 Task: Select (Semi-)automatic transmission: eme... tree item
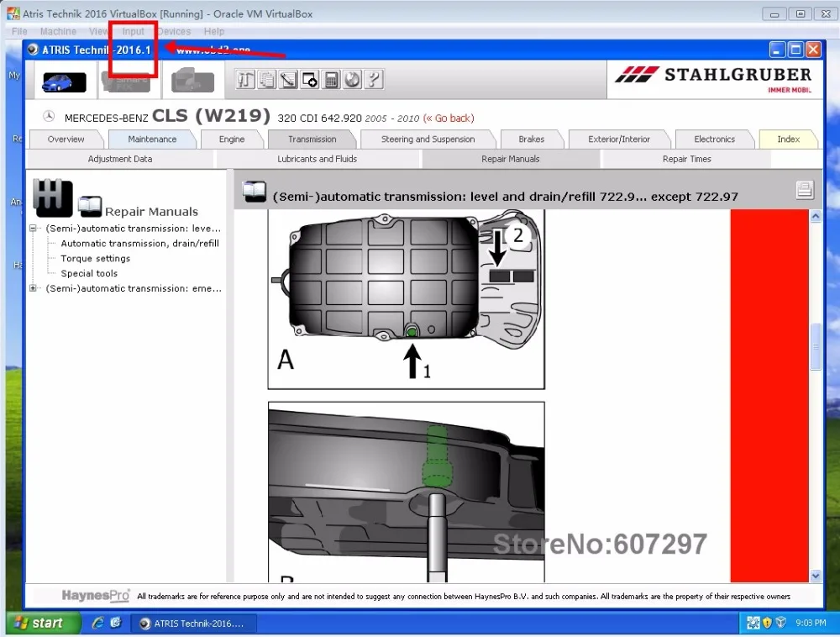134,288
